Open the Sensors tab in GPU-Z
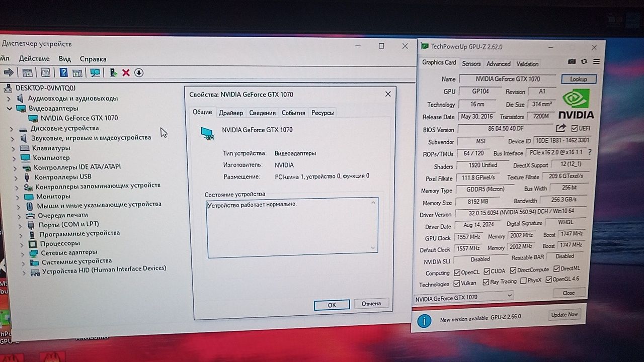This screenshot has height=362, width=644. (471, 63)
